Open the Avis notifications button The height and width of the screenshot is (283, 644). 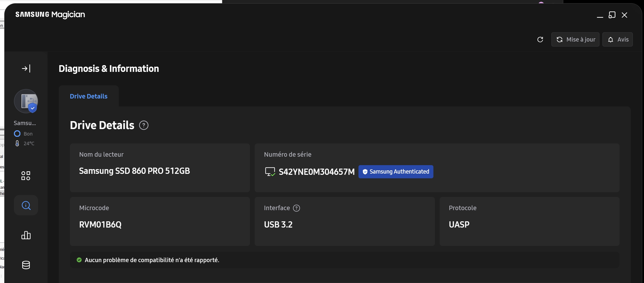[618, 40]
